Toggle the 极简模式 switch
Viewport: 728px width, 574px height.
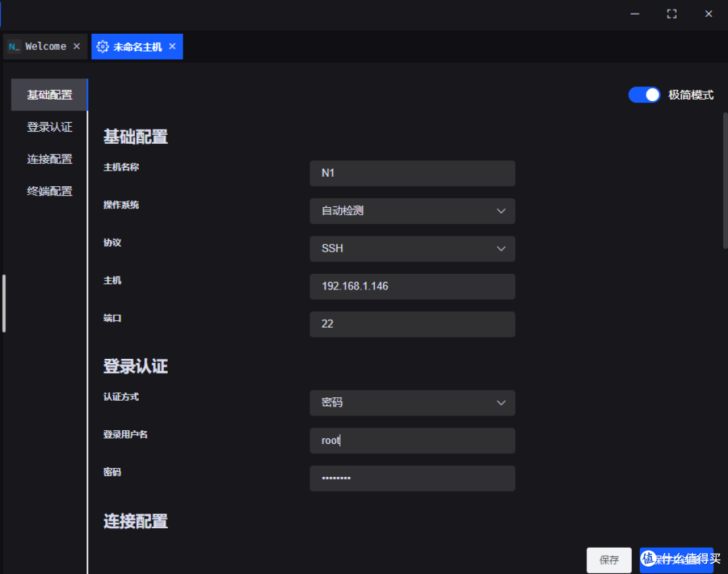pos(644,94)
